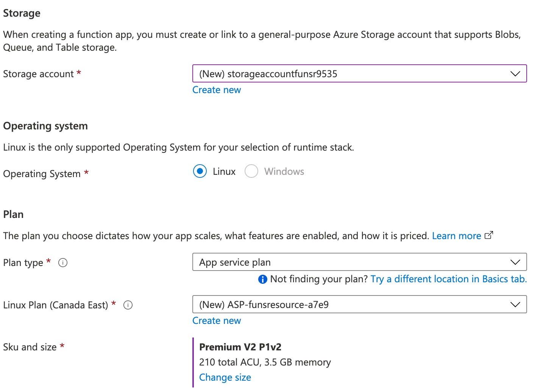Click the Plan type dropdown chevron
This screenshot has width=546, height=392.
[515, 262]
